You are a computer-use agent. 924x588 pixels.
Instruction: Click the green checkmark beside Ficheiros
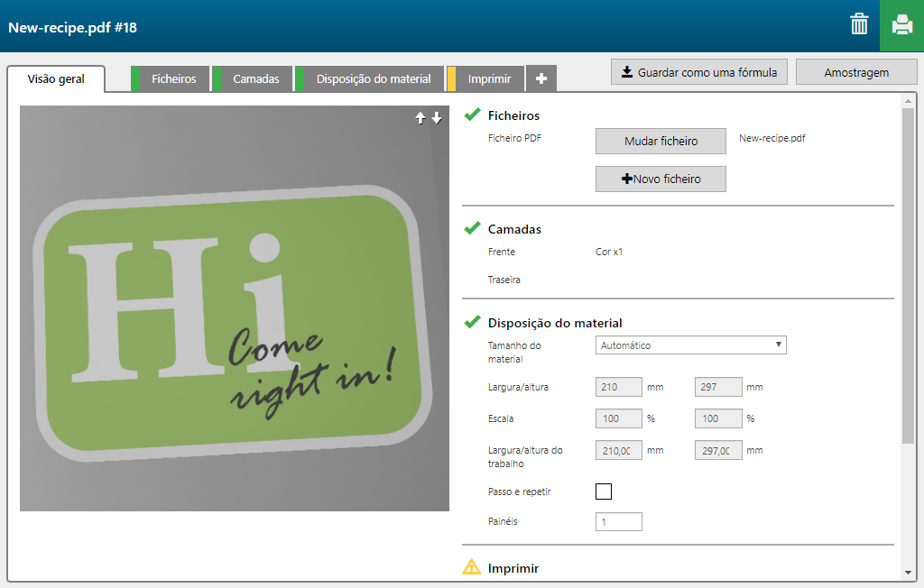tap(471, 115)
